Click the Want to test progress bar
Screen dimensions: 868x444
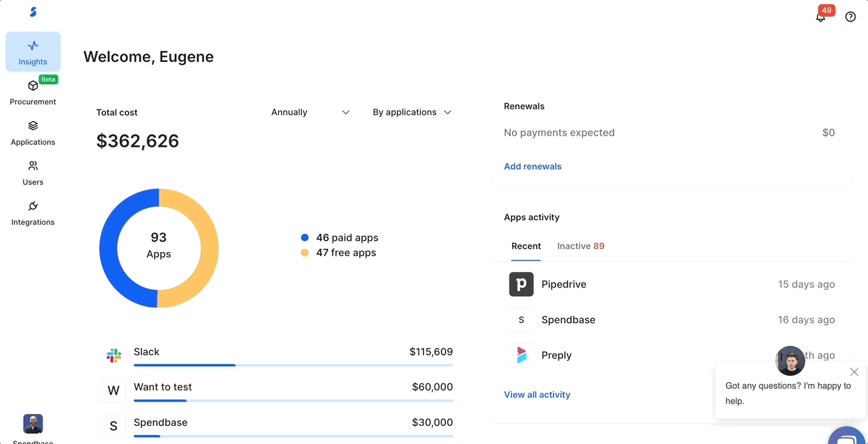[x=293, y=400]
